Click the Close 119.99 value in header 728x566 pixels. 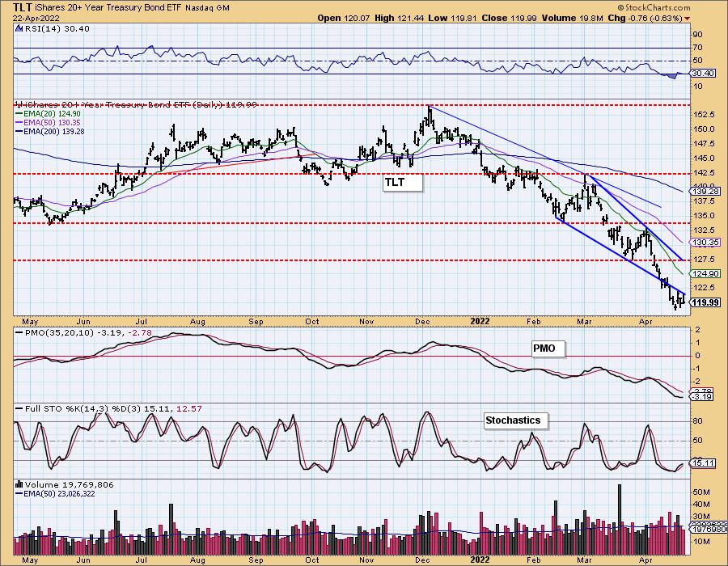(x=509, y=18)
